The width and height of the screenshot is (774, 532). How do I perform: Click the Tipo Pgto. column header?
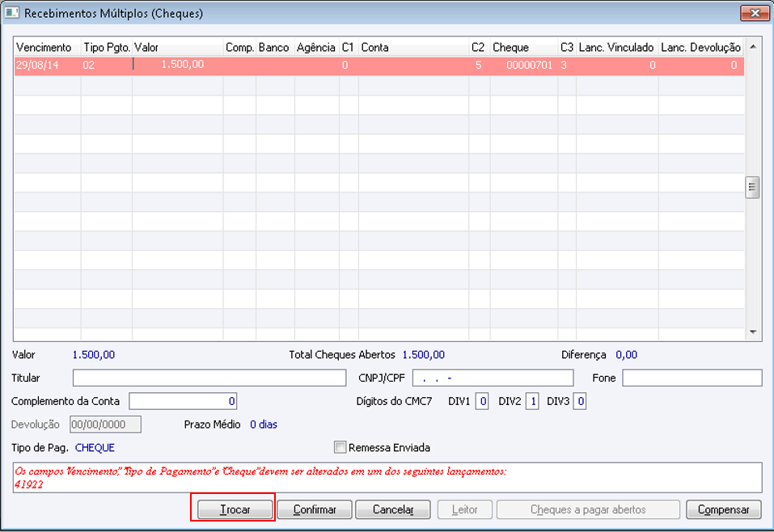pyautogui.click(x=107, y=48)
